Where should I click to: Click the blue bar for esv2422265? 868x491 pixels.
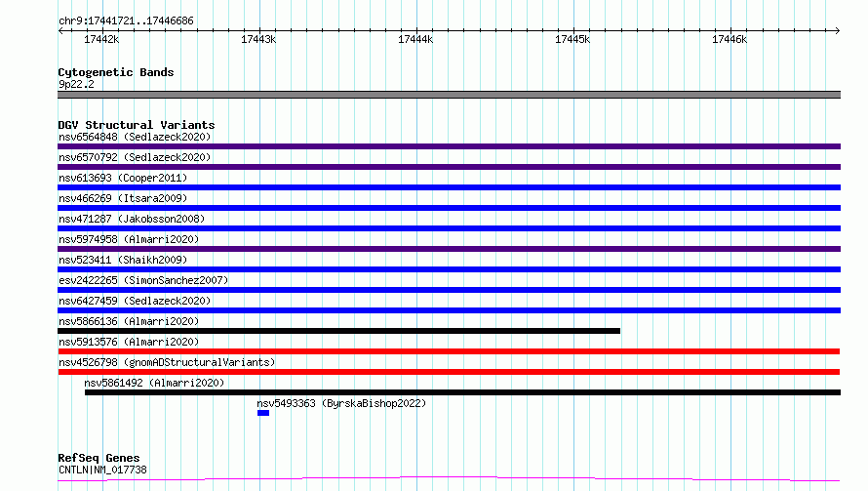point(449,290)
